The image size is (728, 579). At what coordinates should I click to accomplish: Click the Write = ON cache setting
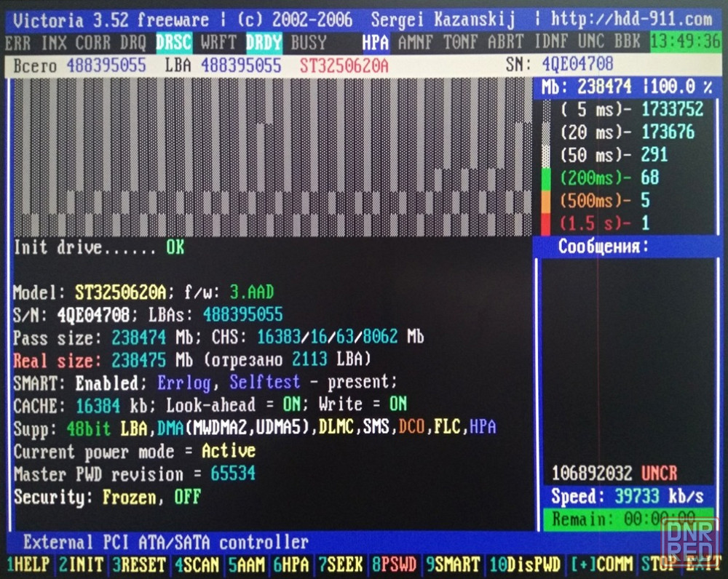pyautogui.click(x=363, y=404)
